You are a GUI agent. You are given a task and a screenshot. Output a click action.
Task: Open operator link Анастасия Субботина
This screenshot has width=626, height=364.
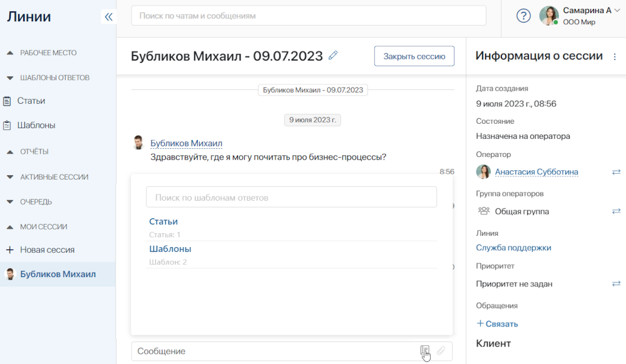[x=536, y=172]
